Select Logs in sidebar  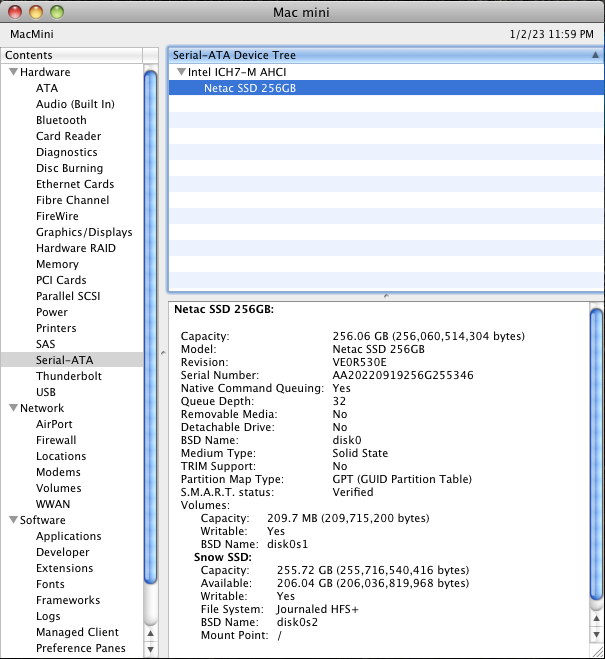48,616
